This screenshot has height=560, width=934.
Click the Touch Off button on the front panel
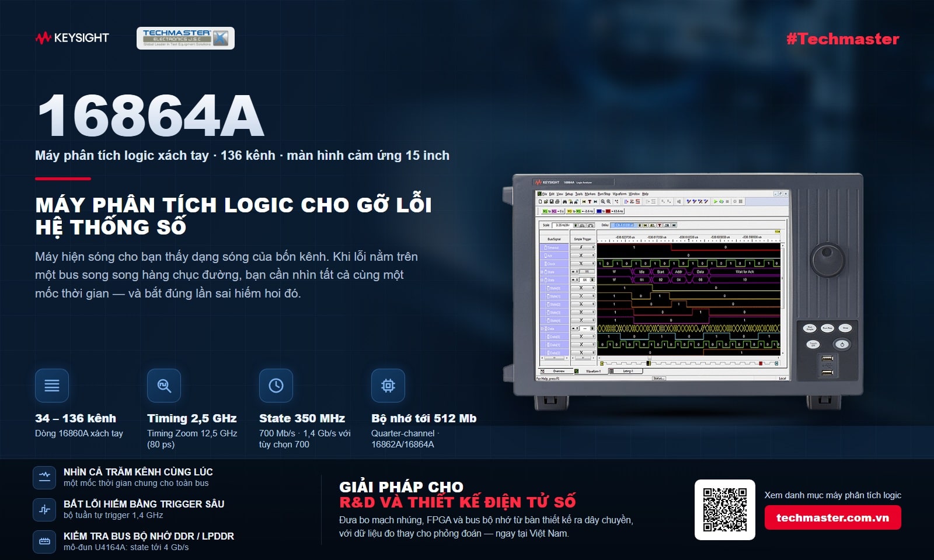coord(813,344)
